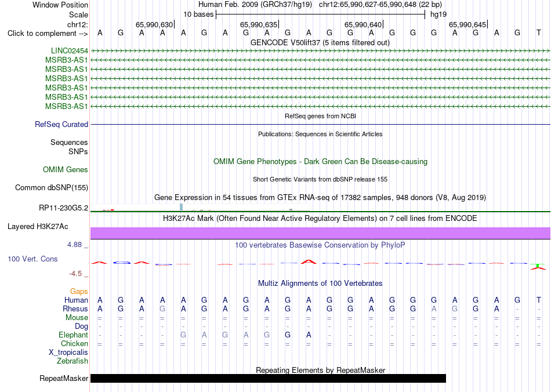Open MSRB3-AS1 label directly below LINC02454
This screenshot has width=551, height=392.
coord(67,60)
